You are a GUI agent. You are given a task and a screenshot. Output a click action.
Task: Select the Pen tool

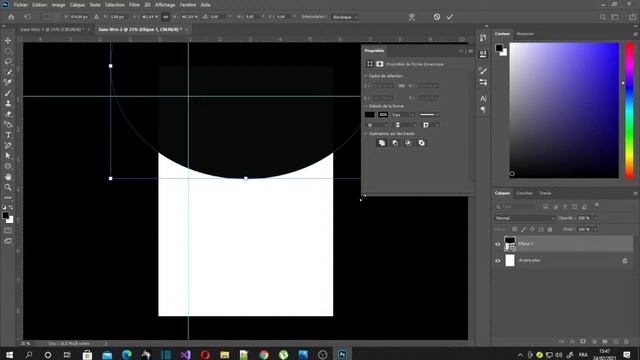coord(8,145)
